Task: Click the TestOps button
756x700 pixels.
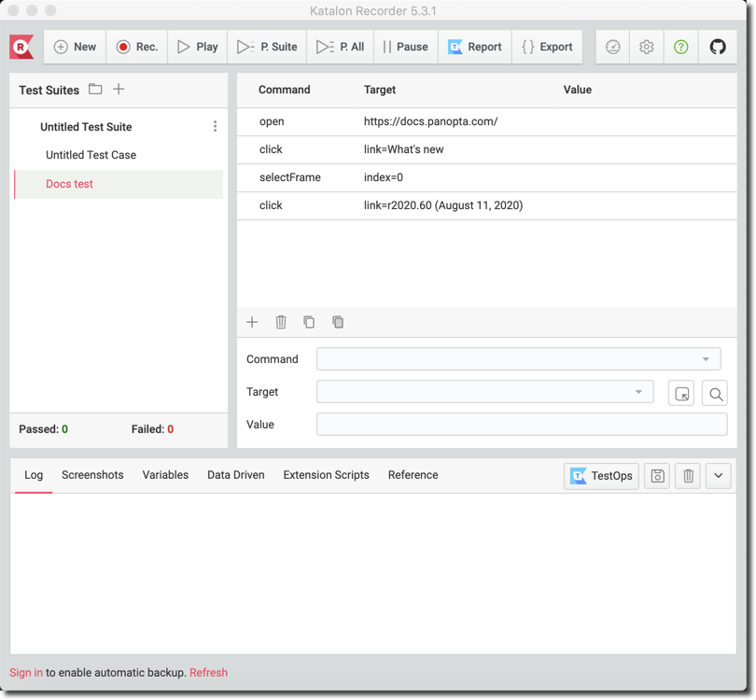Action: point(601,476)
